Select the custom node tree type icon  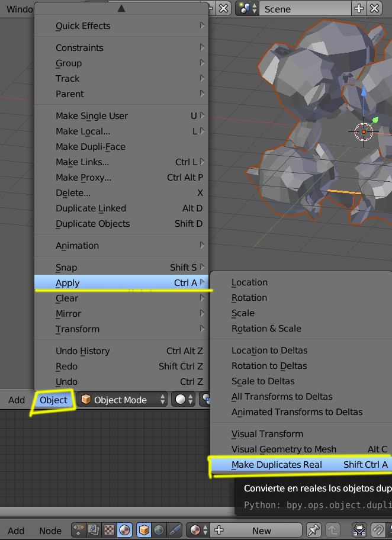tap(78, 530)
